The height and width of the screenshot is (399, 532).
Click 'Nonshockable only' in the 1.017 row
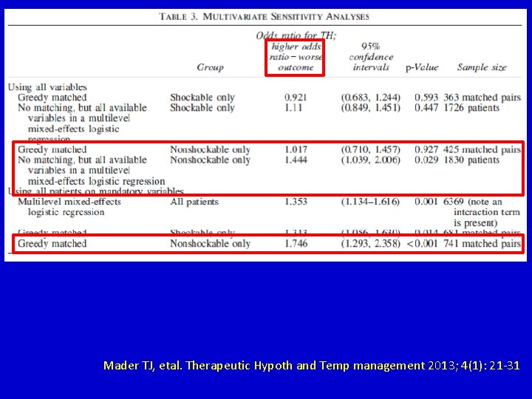(x=211, y=149)
